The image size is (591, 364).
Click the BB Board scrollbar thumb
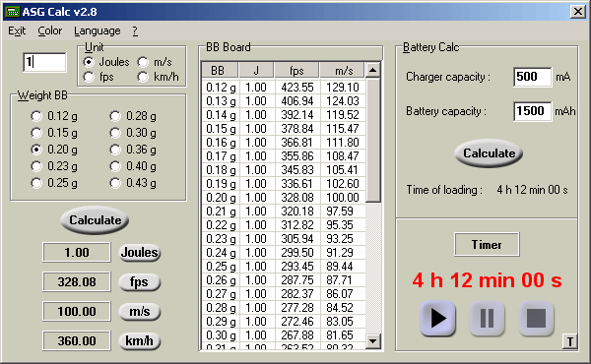point(372,140)
